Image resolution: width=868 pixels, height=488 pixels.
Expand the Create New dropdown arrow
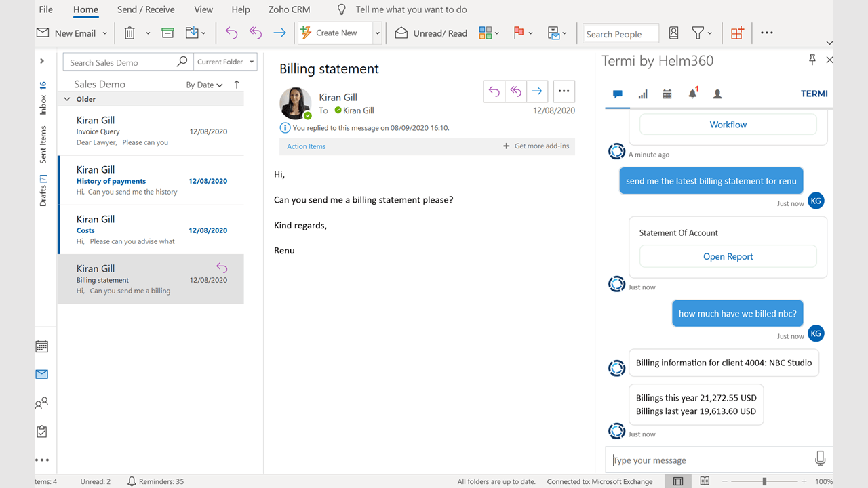pos(378,33)
